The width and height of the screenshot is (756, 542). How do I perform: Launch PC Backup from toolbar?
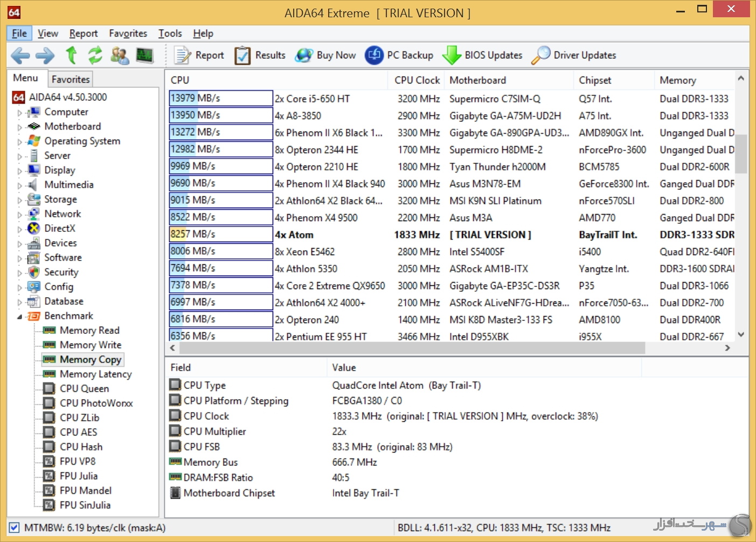(x=399, y=55)
